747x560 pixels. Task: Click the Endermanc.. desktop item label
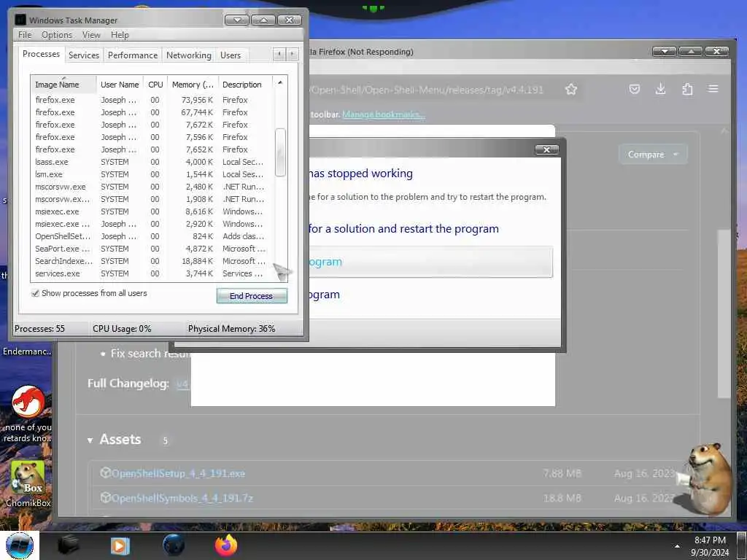pos(27,351)
